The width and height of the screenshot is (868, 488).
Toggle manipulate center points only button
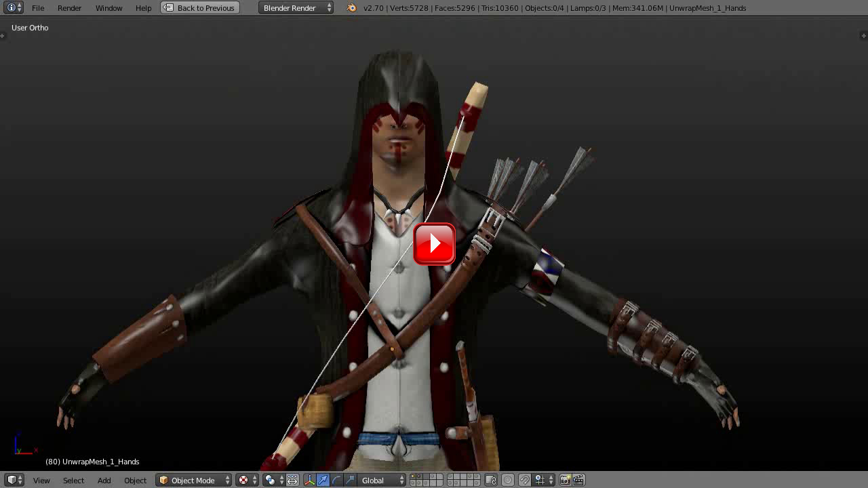(x=292, y=480)
